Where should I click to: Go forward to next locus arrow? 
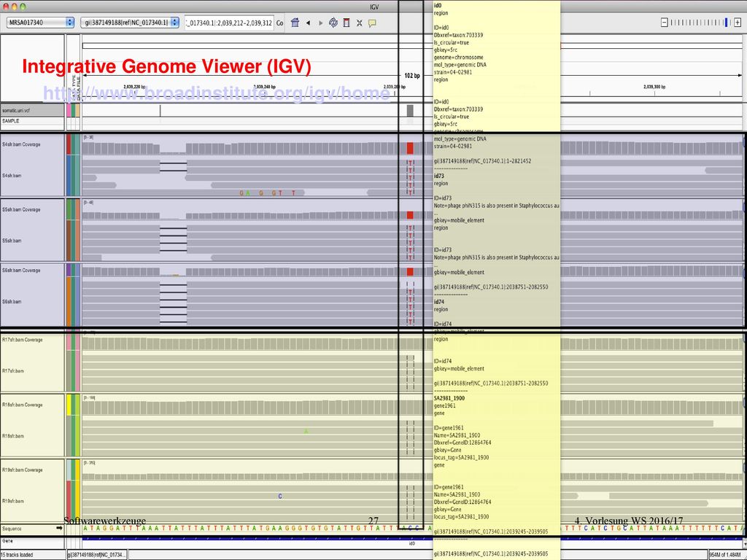pos(320,23)
